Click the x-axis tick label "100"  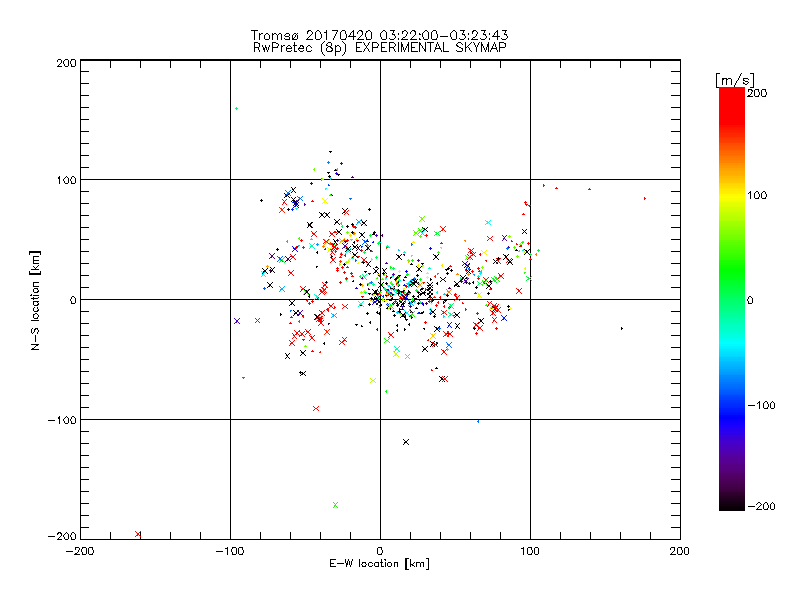click(530, 551)
